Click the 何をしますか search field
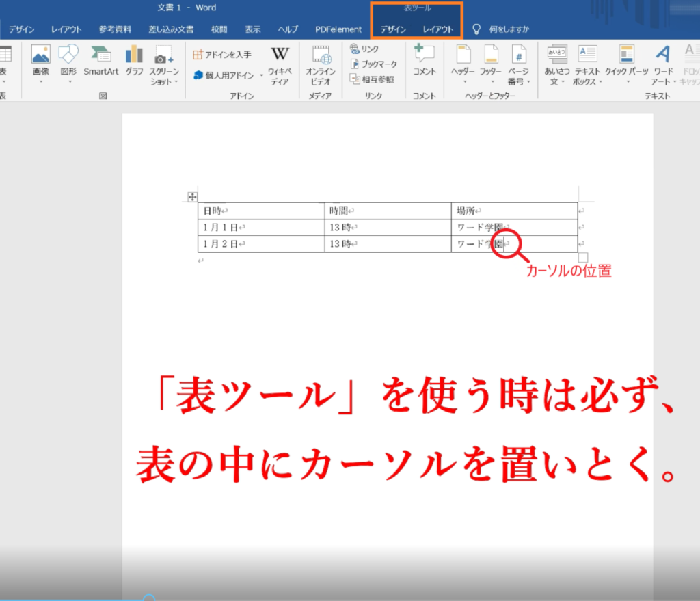The height and width of the screenshot is (601, 700). pos(509,29)
